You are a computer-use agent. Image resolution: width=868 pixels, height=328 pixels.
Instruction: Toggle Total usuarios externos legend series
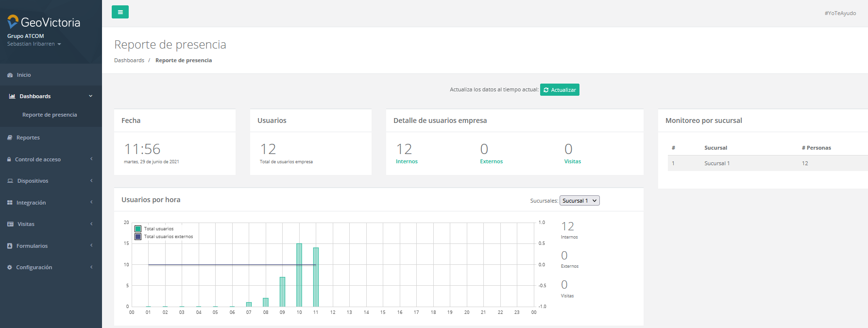point(168,237)
